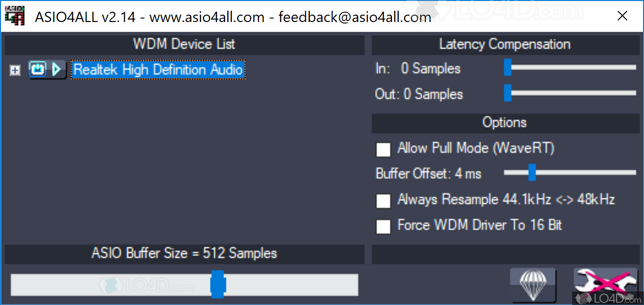Click the ASIO Buffer Size label bar

click(x=184, y=253)
